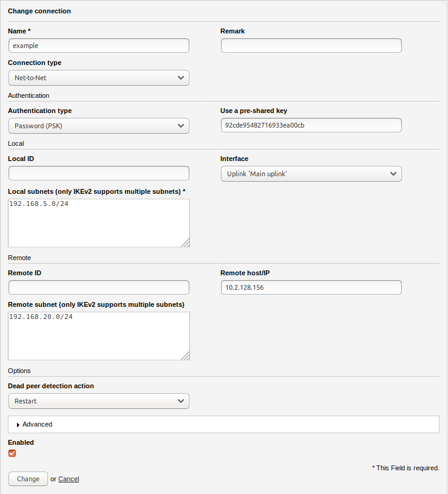Click the Cancel link

click(x=69, y=479)
